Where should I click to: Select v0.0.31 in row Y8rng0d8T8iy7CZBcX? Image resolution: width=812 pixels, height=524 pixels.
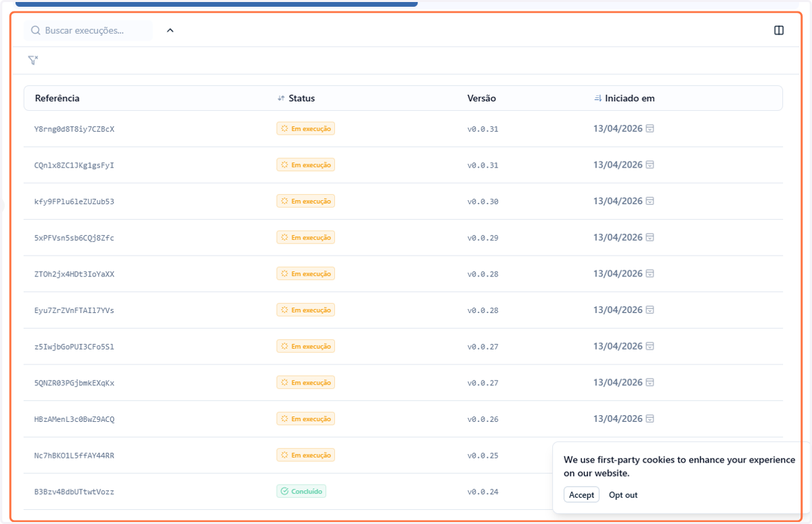[x=483, y=129]
